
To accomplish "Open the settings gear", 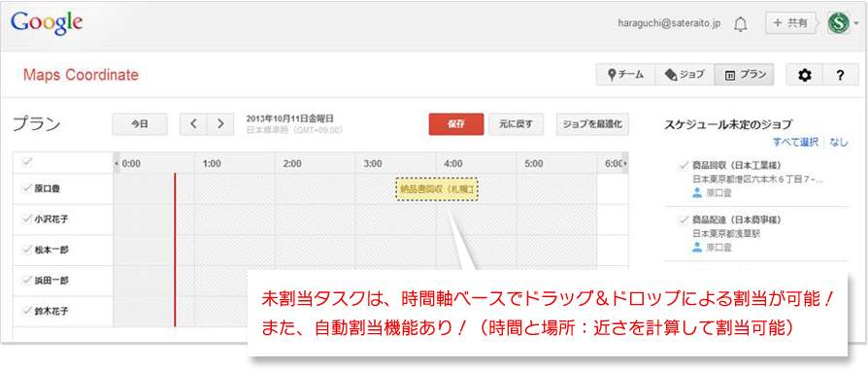I will (804, 76).
